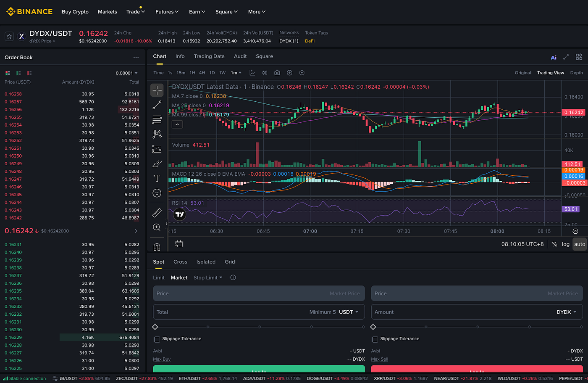
Task: Change order book precision 0.00001 dropdown
Action: click(x=127, y=73)
